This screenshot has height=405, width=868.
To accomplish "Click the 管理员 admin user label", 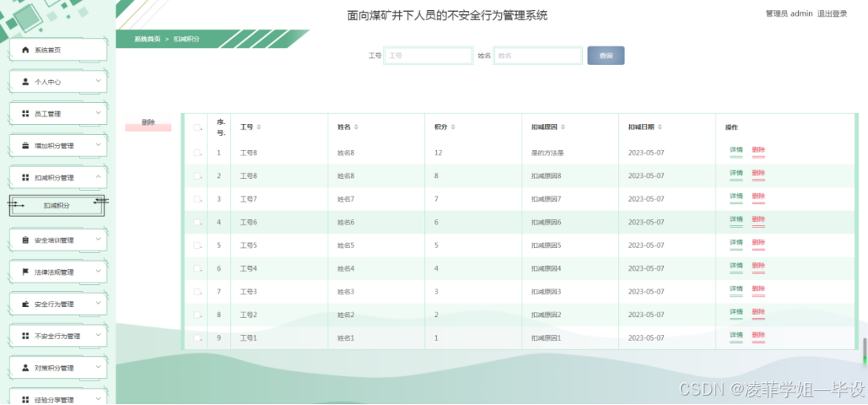I will coord(789,14).
